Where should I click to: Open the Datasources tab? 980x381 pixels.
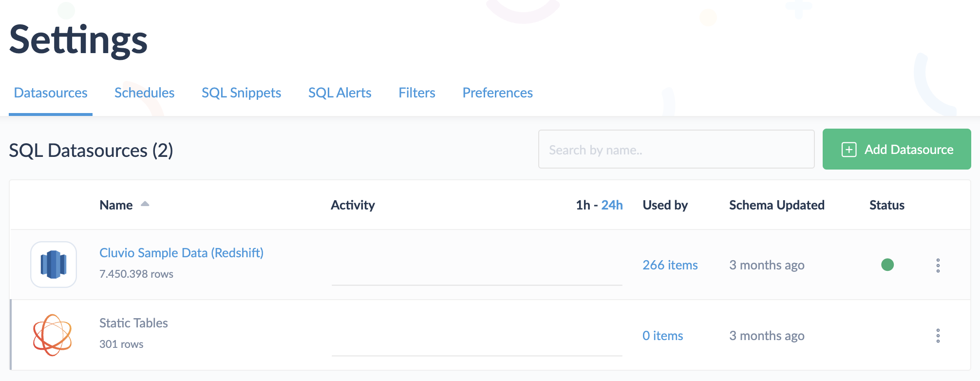coord(51,93)
